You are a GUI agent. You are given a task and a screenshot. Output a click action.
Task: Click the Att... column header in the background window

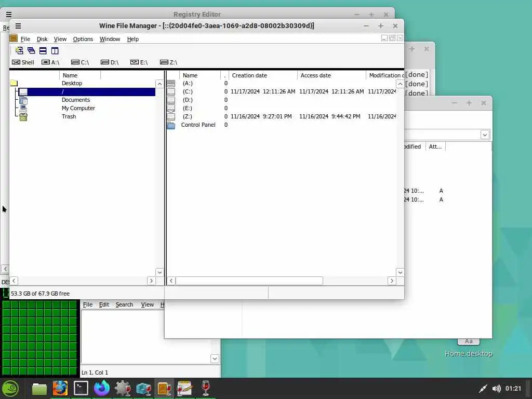click(435, 147)
